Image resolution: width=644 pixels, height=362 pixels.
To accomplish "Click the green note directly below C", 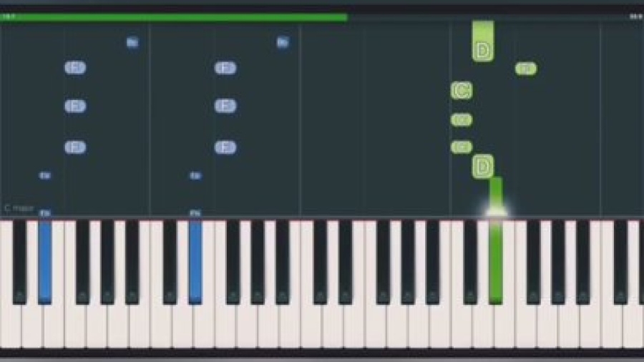I will click(462, 120).
